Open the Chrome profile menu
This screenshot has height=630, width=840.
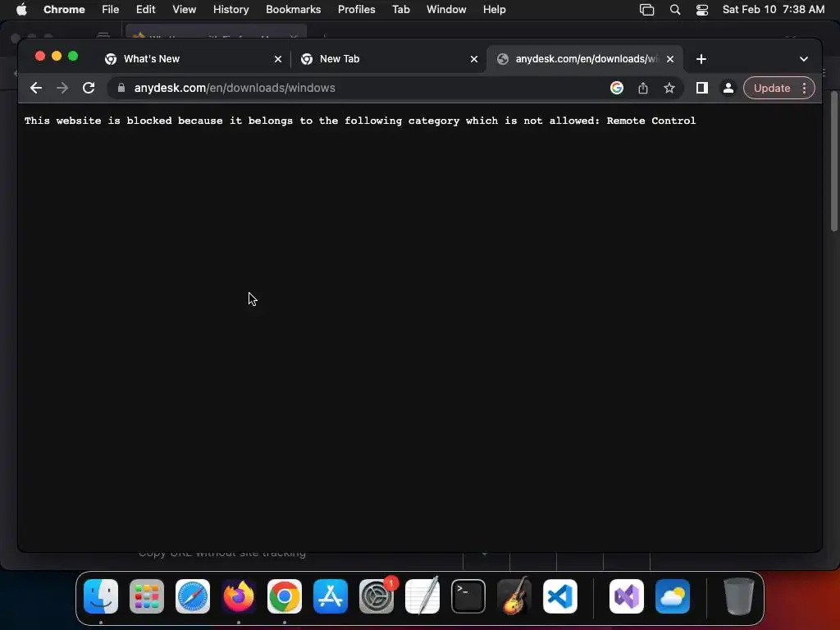coord(728,88)
